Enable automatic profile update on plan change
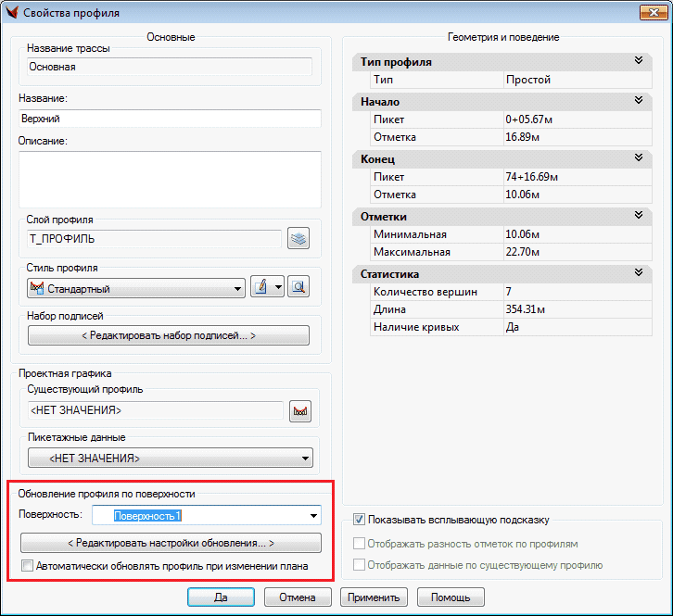This screenshot has width=673, height=616. pos(27,565)
